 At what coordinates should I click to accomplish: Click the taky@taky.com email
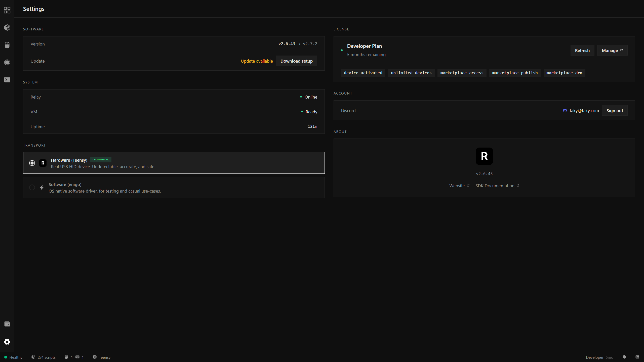pos(584,111)
